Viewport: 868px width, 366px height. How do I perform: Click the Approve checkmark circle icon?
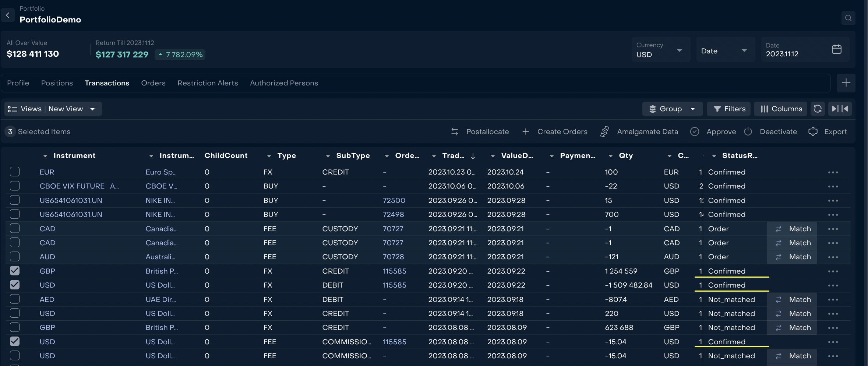tap(694, 131)
